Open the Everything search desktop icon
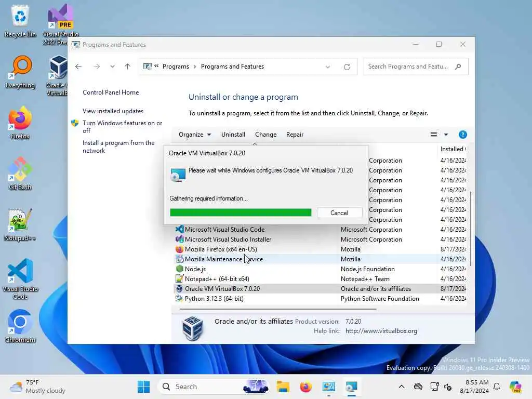The height and width of the screenshot is (399, 532). 20,72
